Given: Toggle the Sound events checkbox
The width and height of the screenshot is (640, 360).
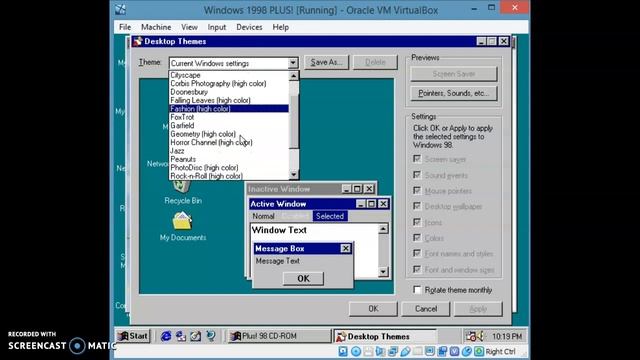Looking at the screenshot, I should [417, 175].
